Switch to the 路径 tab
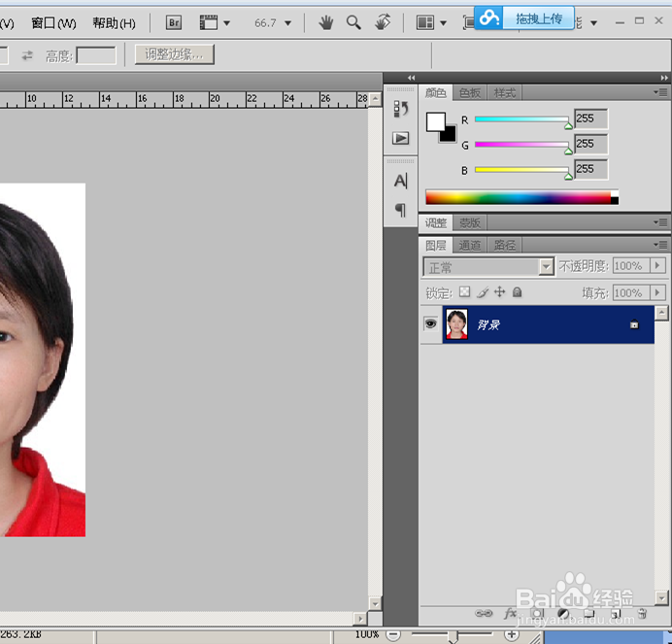 (504, 245)
